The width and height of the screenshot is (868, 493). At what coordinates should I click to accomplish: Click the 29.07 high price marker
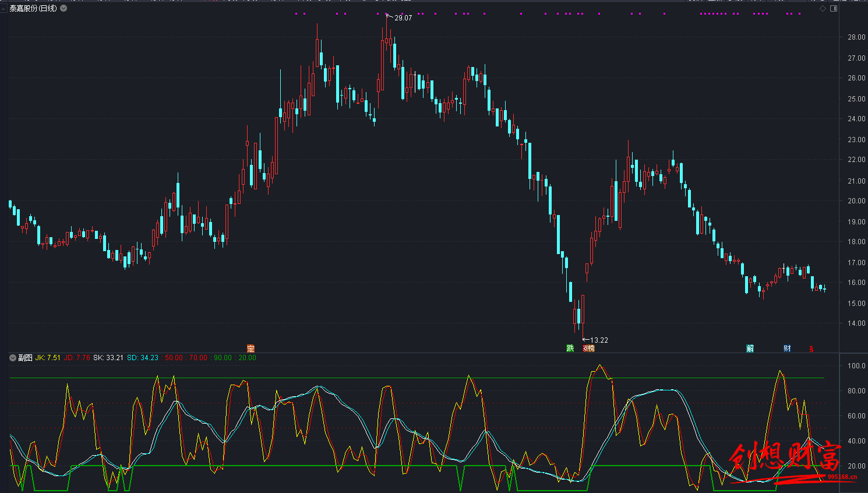coord(403,18)
